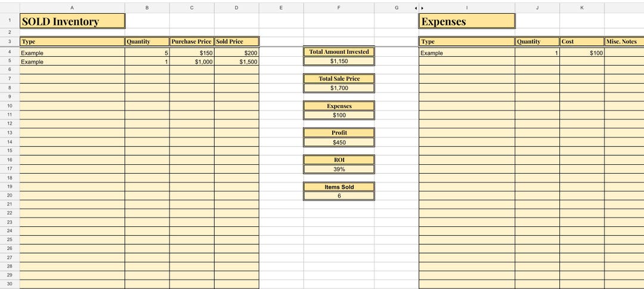Select column K header
Viewport: 644px width, 289px height.
pyautogui.click(x=582, y=8)
